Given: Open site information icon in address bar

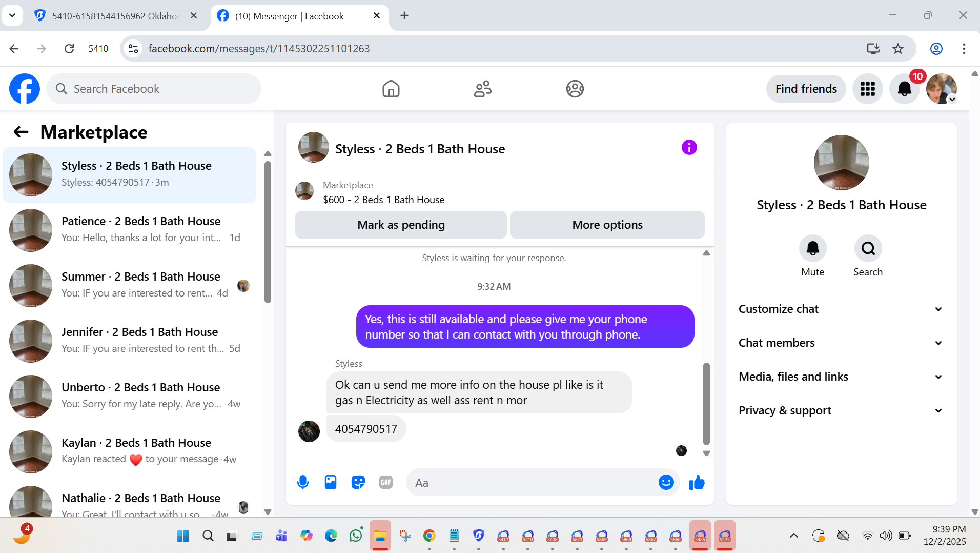Looking at the screenshot, I should click(133, 49).
